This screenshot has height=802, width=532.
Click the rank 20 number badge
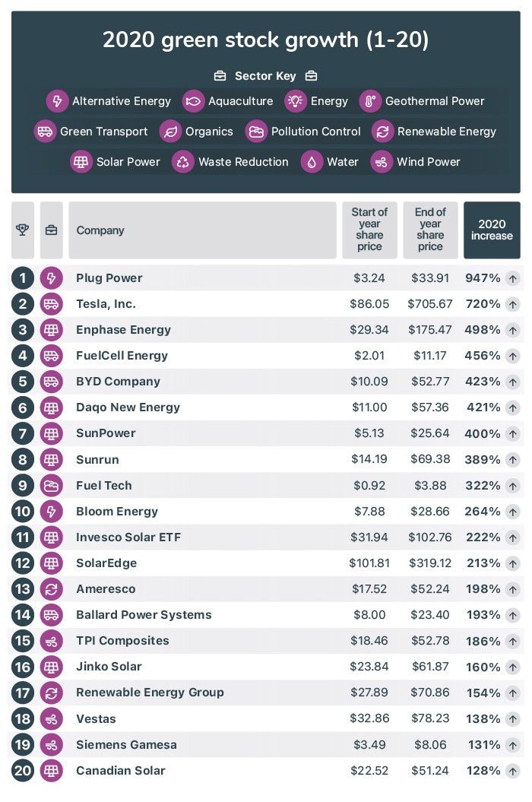23,770
